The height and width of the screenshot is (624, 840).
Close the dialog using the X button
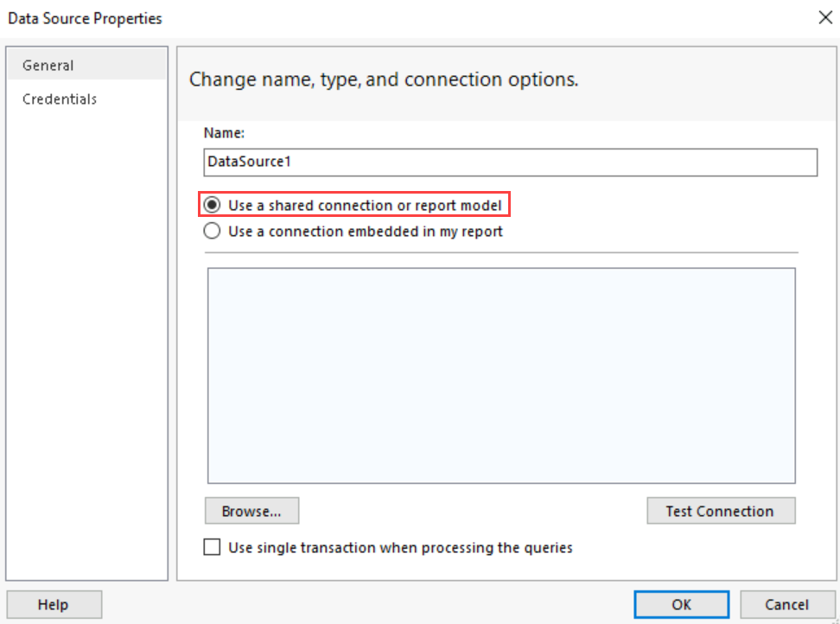(825, 17)
